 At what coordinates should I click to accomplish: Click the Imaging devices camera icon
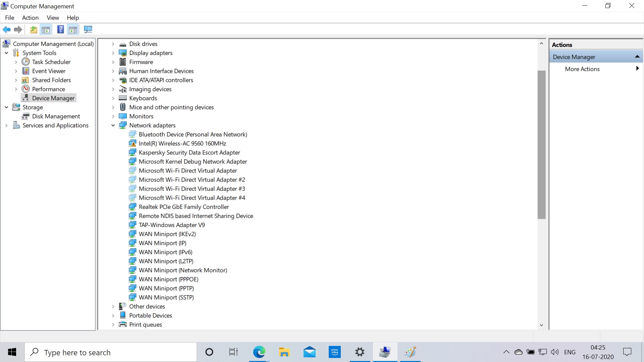[x=123, y=89]
